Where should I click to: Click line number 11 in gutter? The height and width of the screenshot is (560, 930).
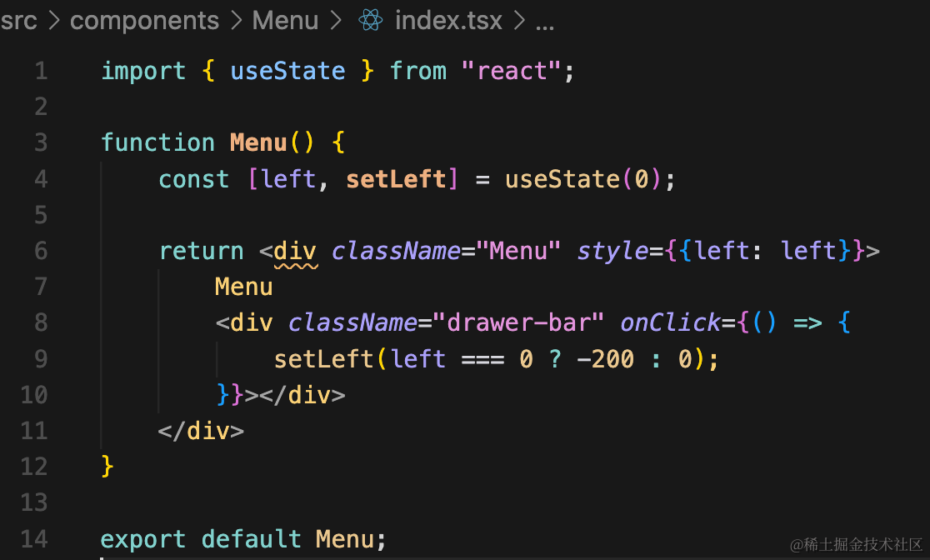pyautogui.click(x=34, y=431)
